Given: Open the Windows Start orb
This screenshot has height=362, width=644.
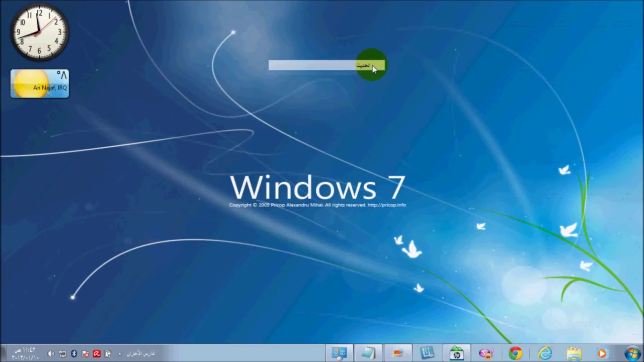Looking at the screenshot, I should pyautogui.click(x=632, y=353).
